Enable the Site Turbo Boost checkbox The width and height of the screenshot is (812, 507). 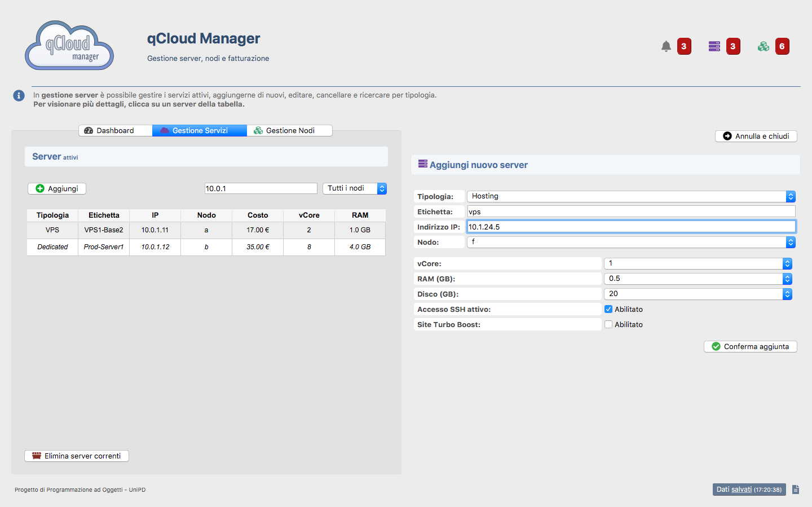point(608,324)
